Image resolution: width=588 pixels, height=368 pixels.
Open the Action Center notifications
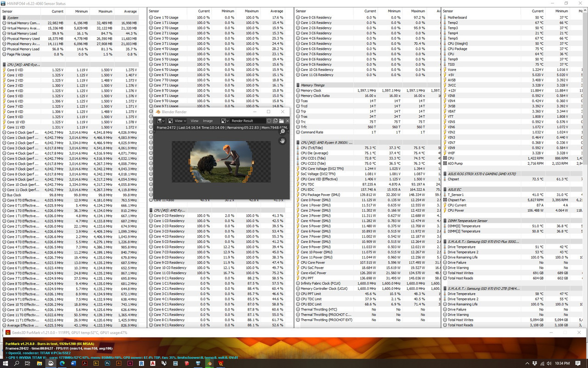(x=578, y=363)
